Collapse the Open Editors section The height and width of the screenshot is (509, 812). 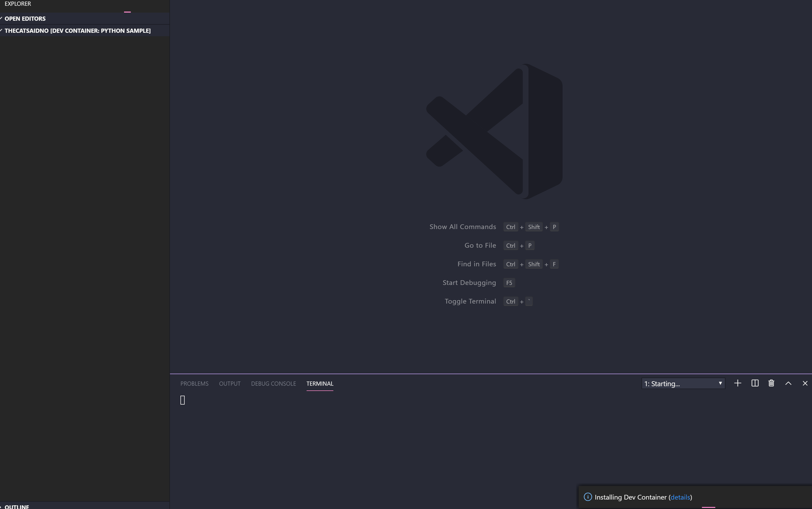click(25, 19)
